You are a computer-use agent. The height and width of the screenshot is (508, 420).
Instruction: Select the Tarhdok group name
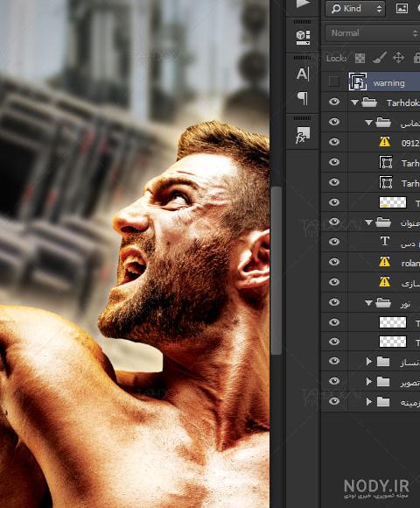403,103
